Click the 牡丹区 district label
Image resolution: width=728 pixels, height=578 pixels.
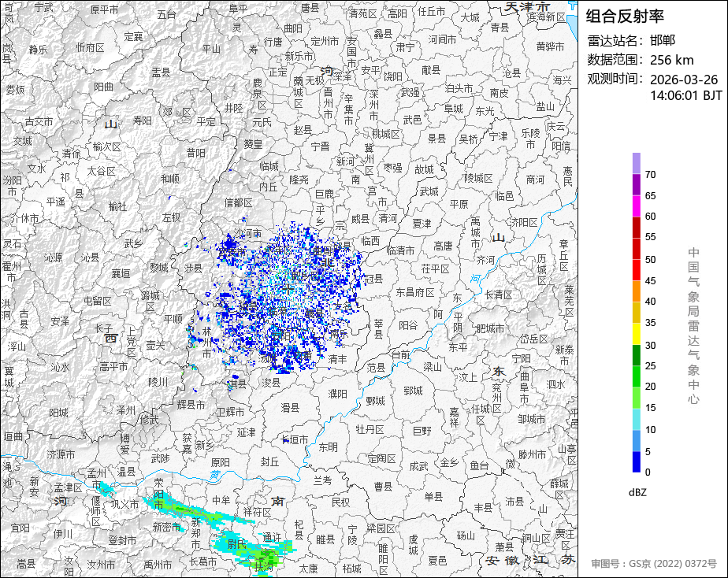[x=370, y=429]
